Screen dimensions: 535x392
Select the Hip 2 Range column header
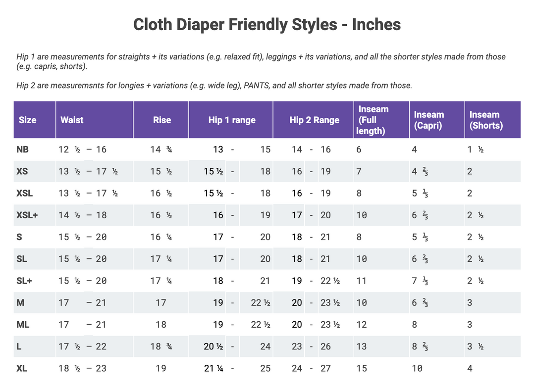click(x=315, y=120)
